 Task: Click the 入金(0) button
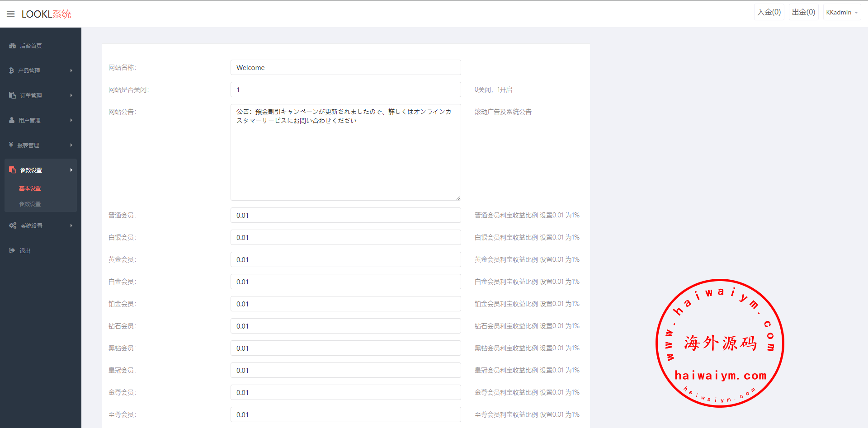[769, 12]
